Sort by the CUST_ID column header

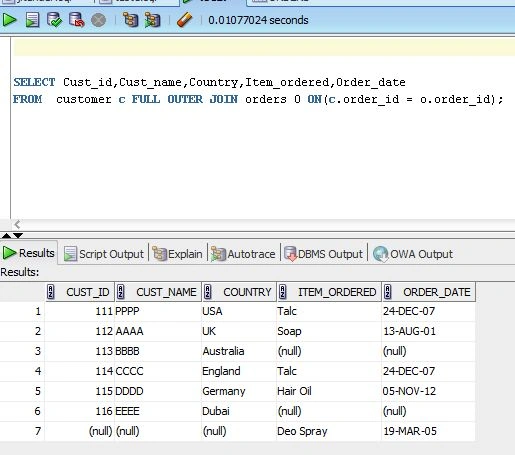[80, 292]
